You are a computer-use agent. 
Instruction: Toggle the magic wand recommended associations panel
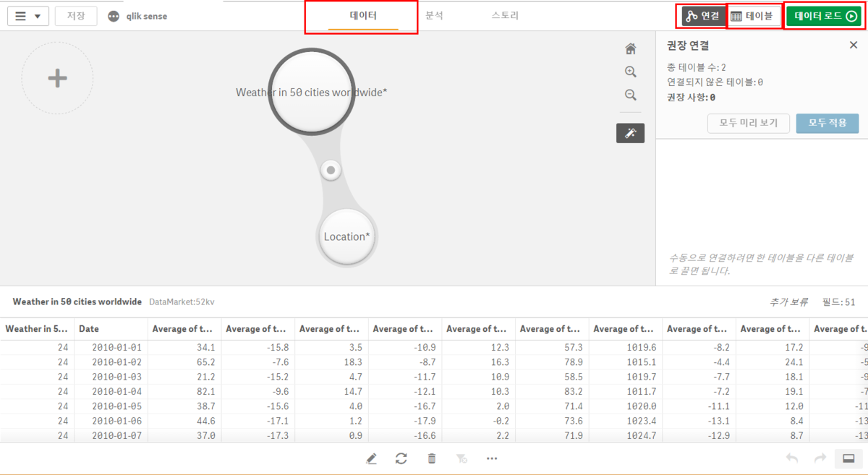click(630, 133)
